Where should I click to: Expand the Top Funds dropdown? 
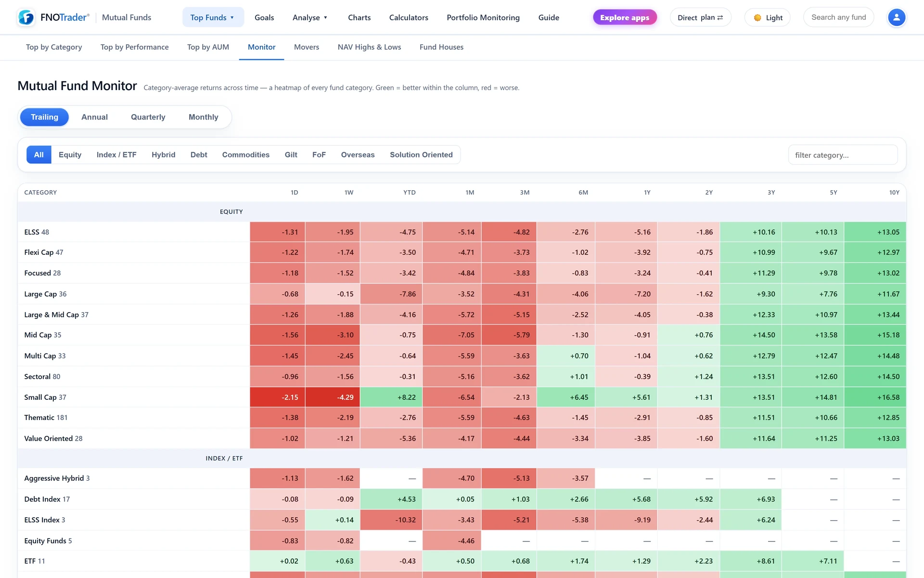[213, 17]
